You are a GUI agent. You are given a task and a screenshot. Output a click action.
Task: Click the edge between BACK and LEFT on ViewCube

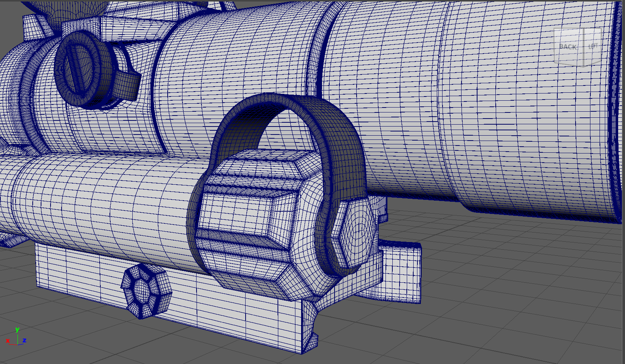tap(584, 46)
